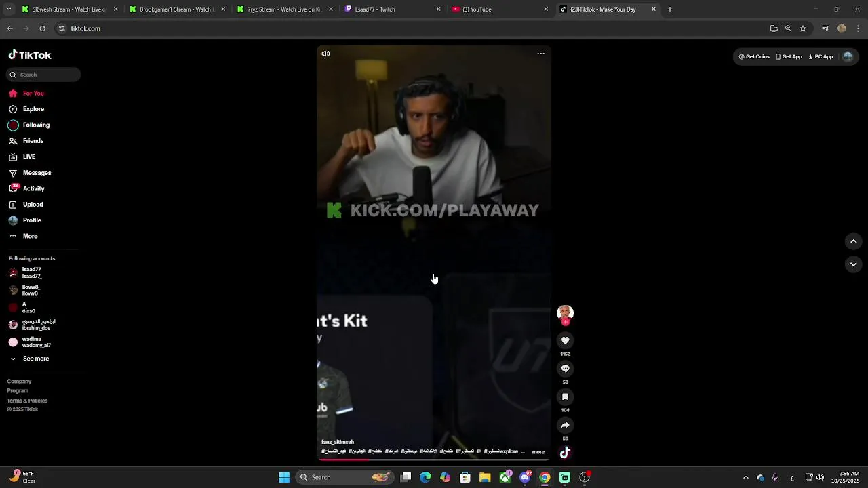Open the spinning TikTok sound disc
868x488 pixels.
click(x=565, y=452)
